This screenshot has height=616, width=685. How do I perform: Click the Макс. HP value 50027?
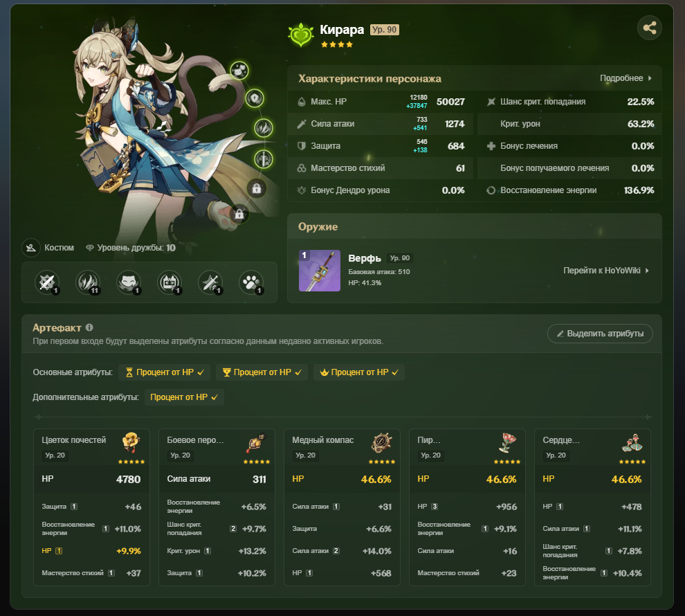pyautogui.click(x=450, y=102)
